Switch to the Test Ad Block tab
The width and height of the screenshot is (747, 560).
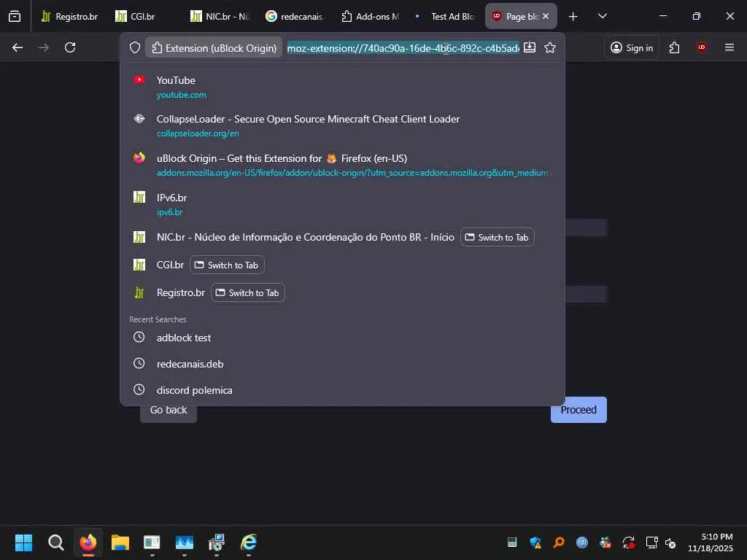[x=446, y=16]
